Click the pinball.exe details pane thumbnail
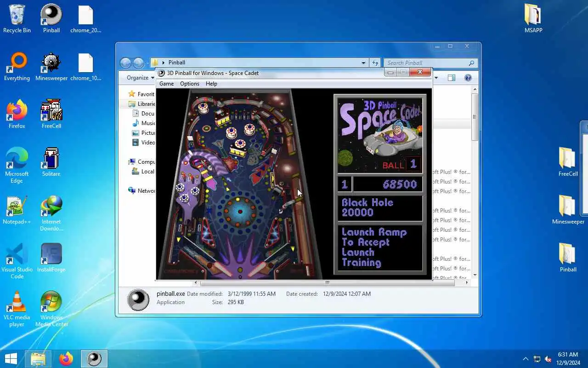Screen dimensions: 588x368 [x=138, y=300]
